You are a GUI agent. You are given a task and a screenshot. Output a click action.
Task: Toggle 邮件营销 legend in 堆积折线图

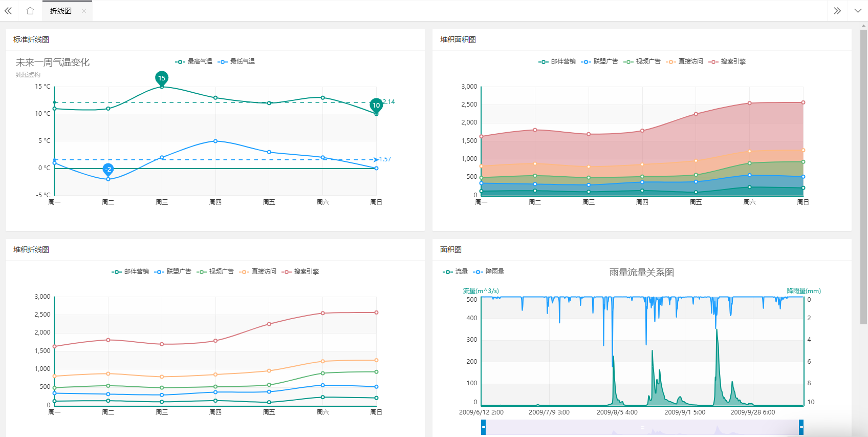coord(130,272)
